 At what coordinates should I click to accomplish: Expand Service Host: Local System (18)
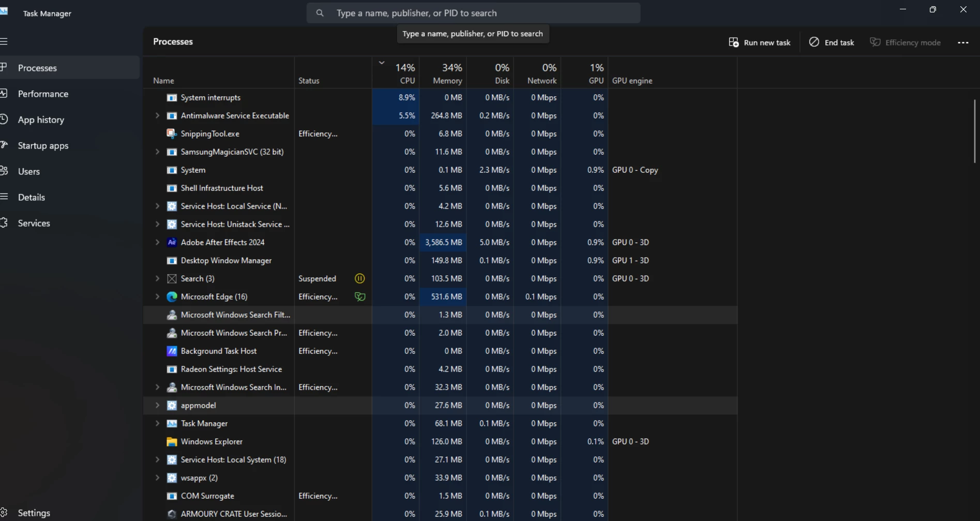click(157, 459)
